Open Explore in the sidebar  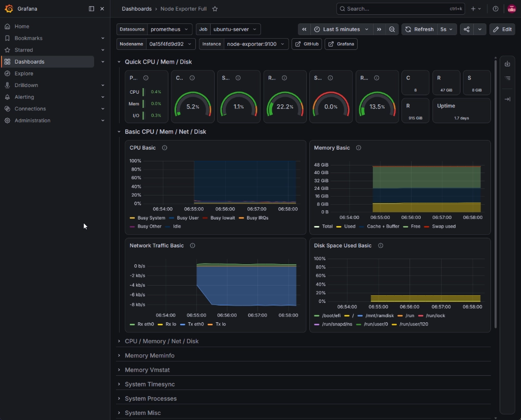coord(24,73)
